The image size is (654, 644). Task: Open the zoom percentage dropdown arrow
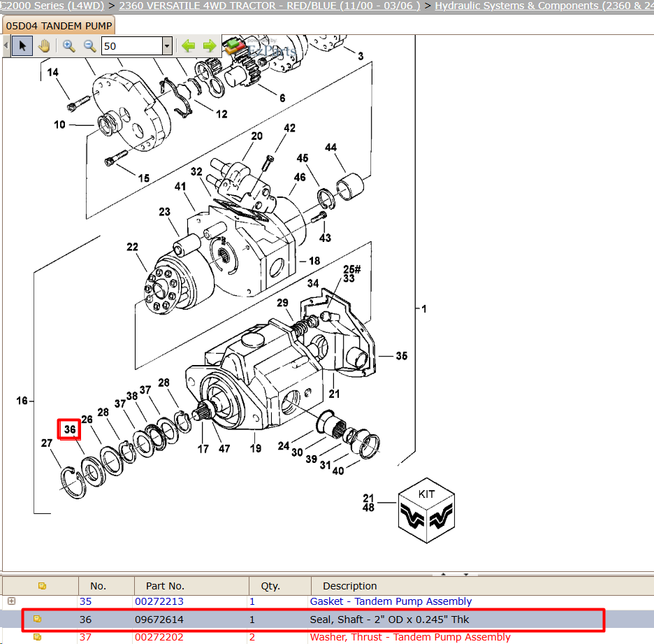(167, 46)
